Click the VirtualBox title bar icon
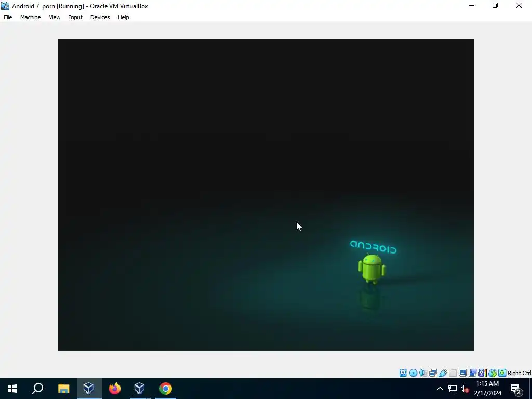The image size is (532, 399). [5, 6]
